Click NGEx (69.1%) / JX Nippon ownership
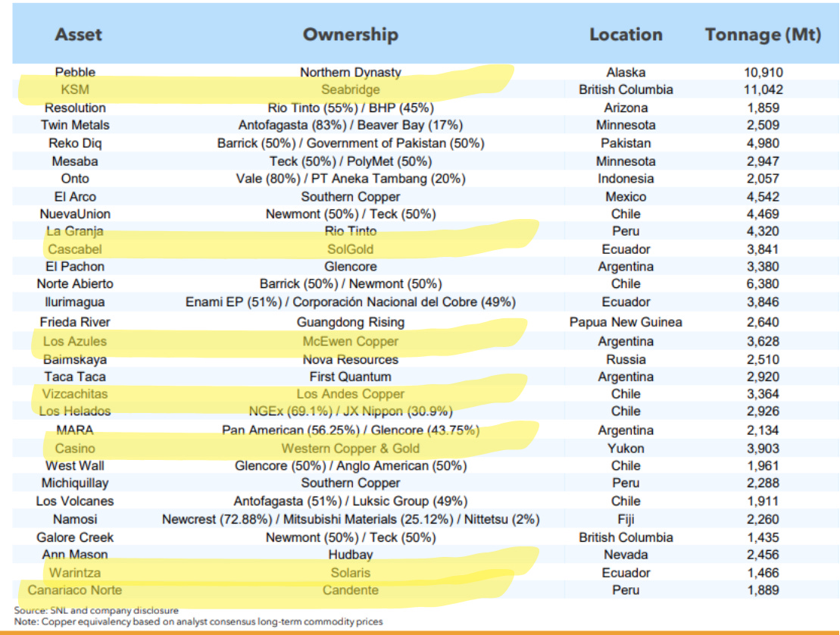Viewport: 840px width, 635px height. tap(351, 411)
